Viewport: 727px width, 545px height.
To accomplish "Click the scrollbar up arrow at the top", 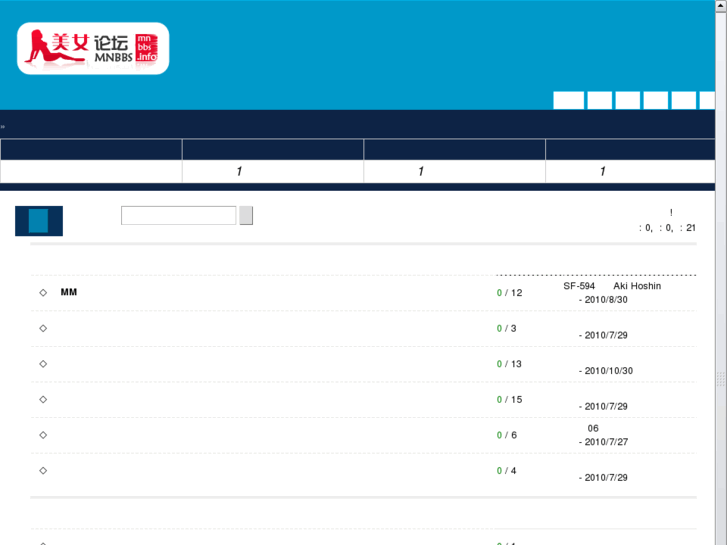I will [721, 6].
